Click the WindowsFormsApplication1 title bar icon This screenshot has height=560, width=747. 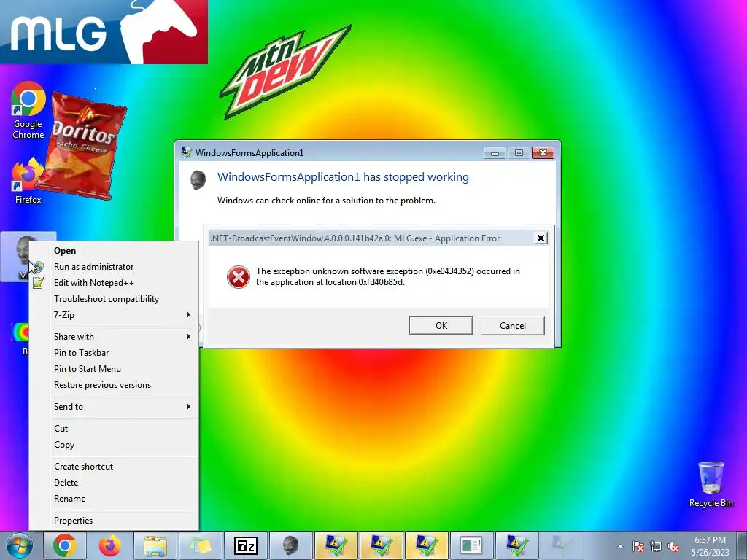(186, 152)
